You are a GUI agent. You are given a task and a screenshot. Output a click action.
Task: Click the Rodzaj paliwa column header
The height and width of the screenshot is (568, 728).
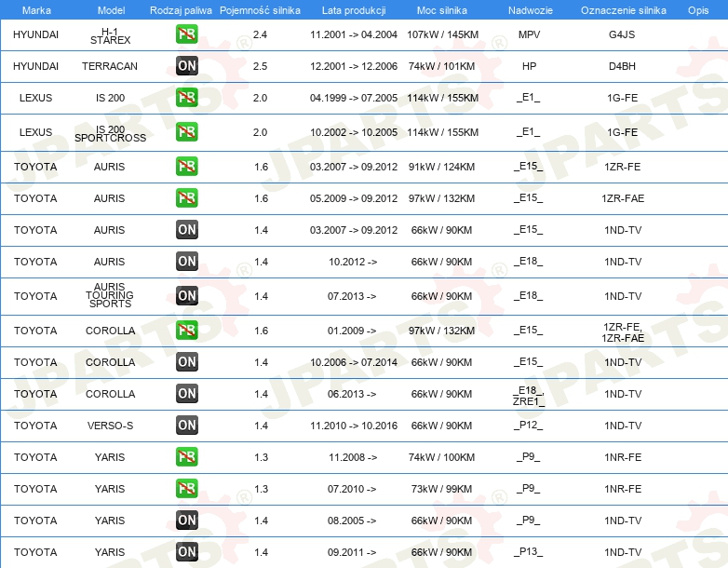click(181, 10)
